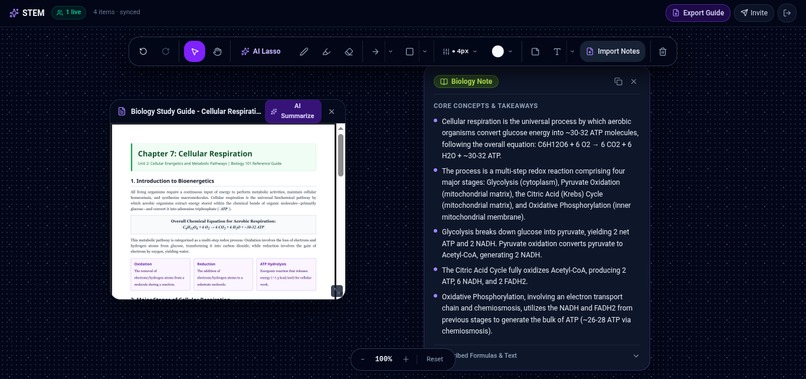Click the Reset zoom button
Screen dimensions: 806x379
(434, 359)
